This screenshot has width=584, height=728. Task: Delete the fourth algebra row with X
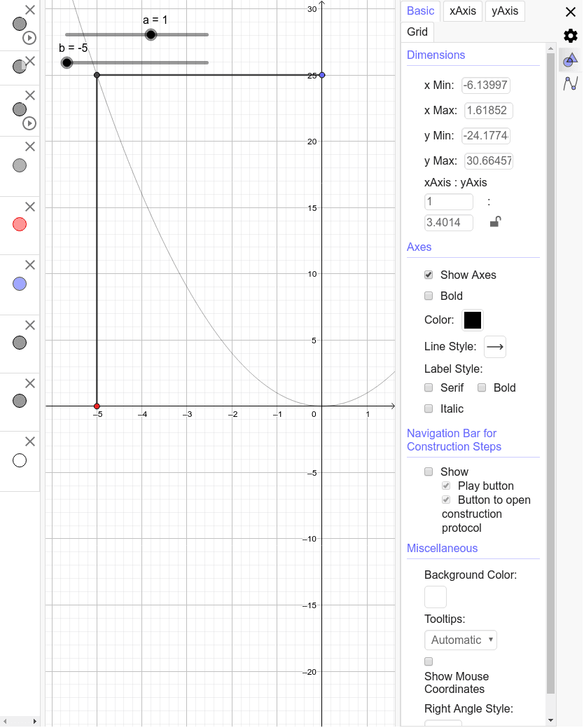[x=30, y=146]
